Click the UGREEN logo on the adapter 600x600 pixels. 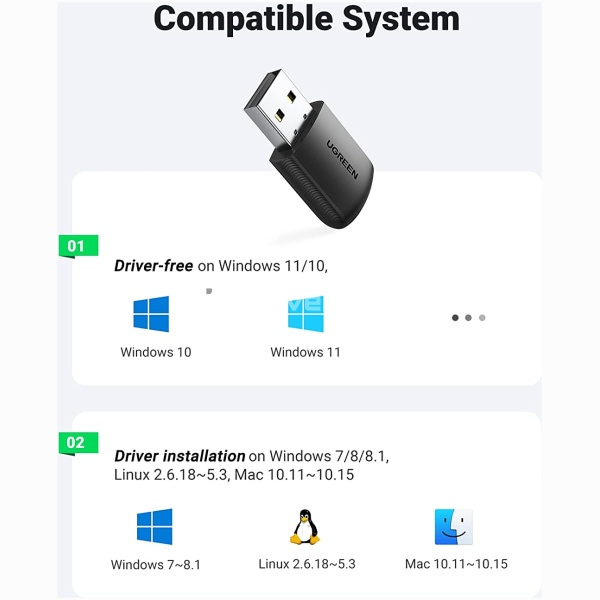(x=342, y=159)
